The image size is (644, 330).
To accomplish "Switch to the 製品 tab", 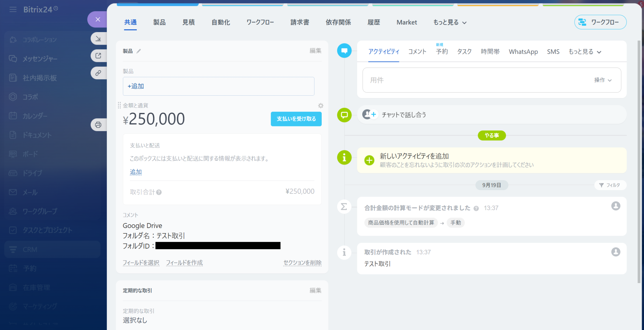I will point(159,22).
